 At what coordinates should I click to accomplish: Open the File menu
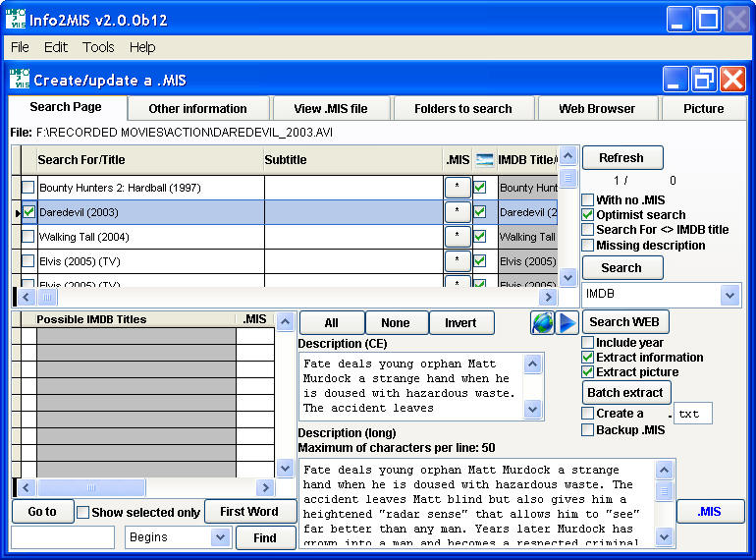[x=20, y=47]
